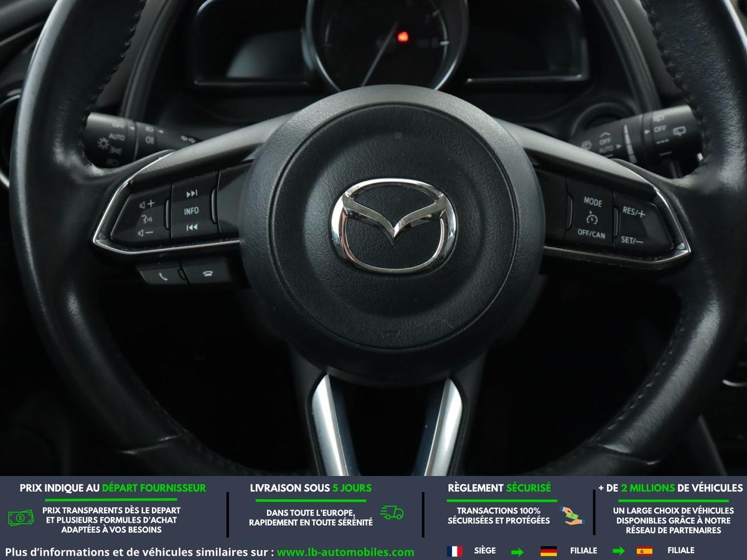Click the hand holding cash payment icon
Screen dimensions: 747x560
[571, 515]
